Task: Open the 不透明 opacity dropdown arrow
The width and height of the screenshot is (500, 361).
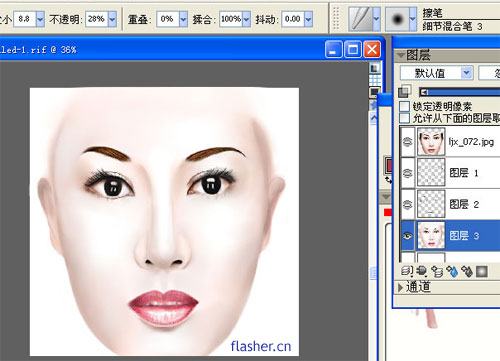Action: point(112,19)
